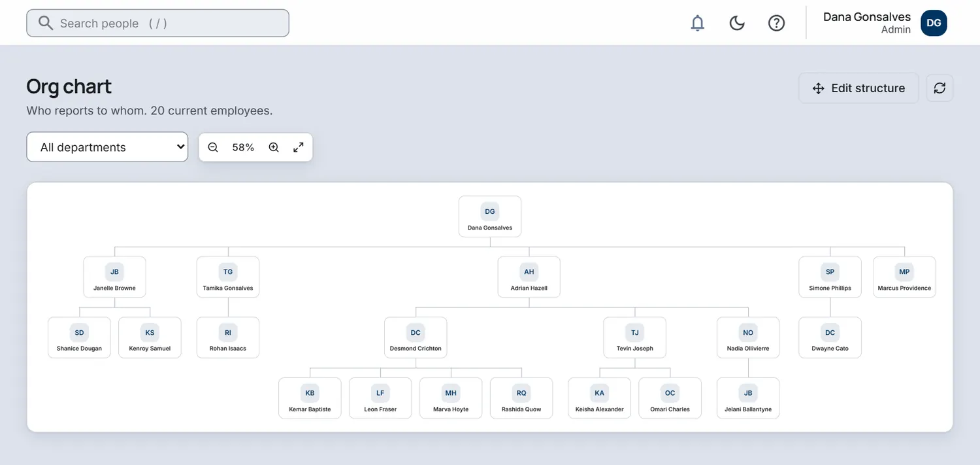The height and width of the screenshot is (465, 980).
Task: Click the Edit structure button
Action: [858, 88]
